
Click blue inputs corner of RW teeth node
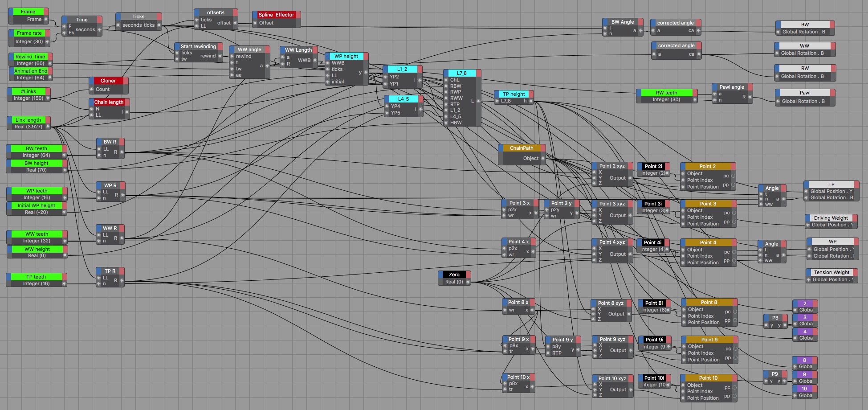click(x=639, y=93)
